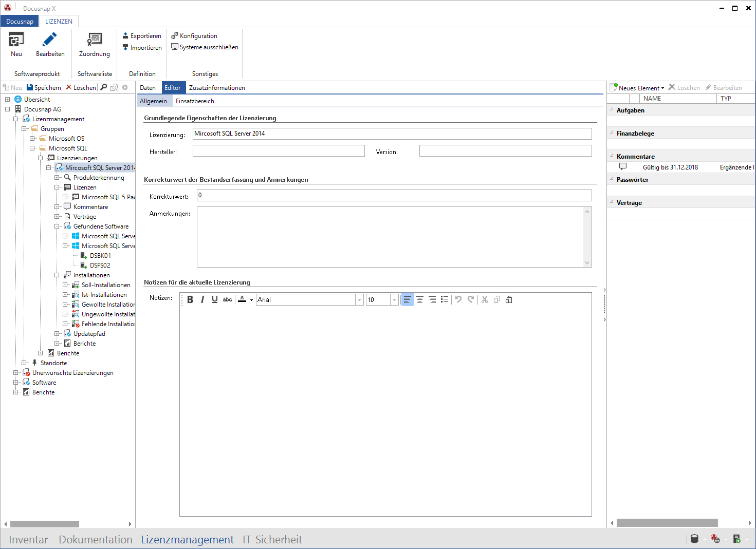This screenshot has width=756, height=549.
Task: Go to the Dokumentation module
Action: click(96, 540)
